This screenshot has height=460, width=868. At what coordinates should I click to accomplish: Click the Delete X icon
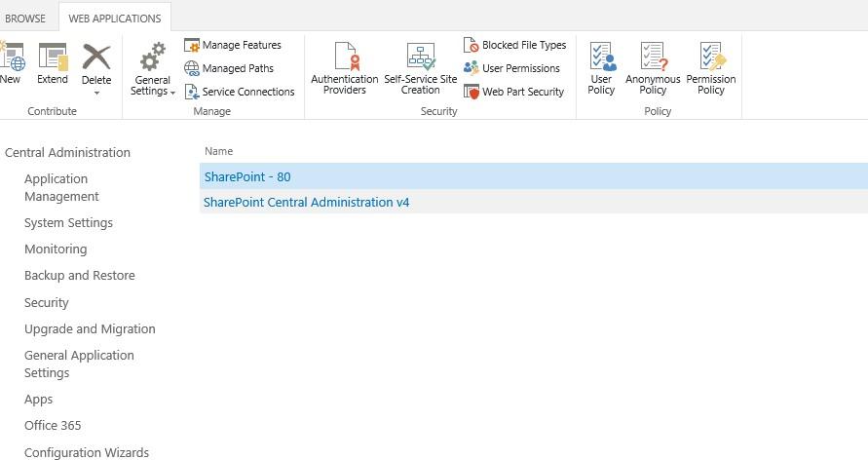click(x=96, y=57)
